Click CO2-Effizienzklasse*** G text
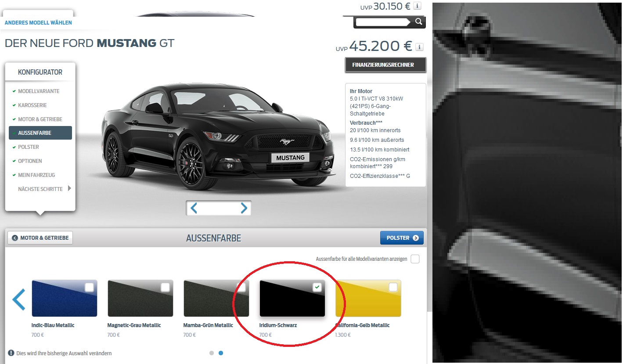This screenshot has height=364, width=623. click(381, 176)
